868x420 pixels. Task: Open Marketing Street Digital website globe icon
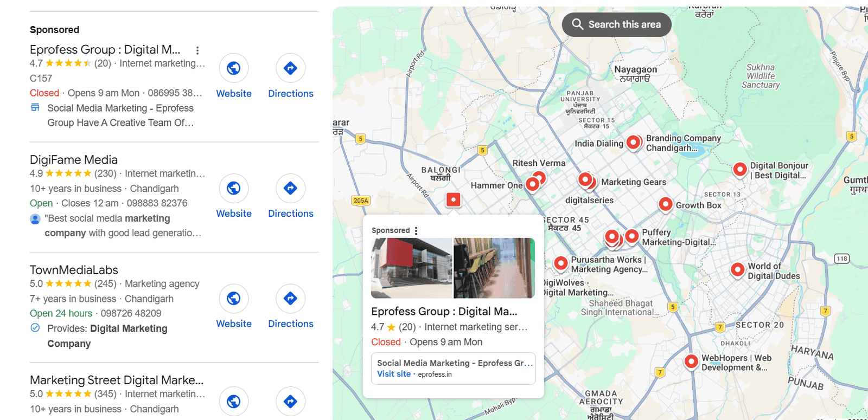[234, 402]
